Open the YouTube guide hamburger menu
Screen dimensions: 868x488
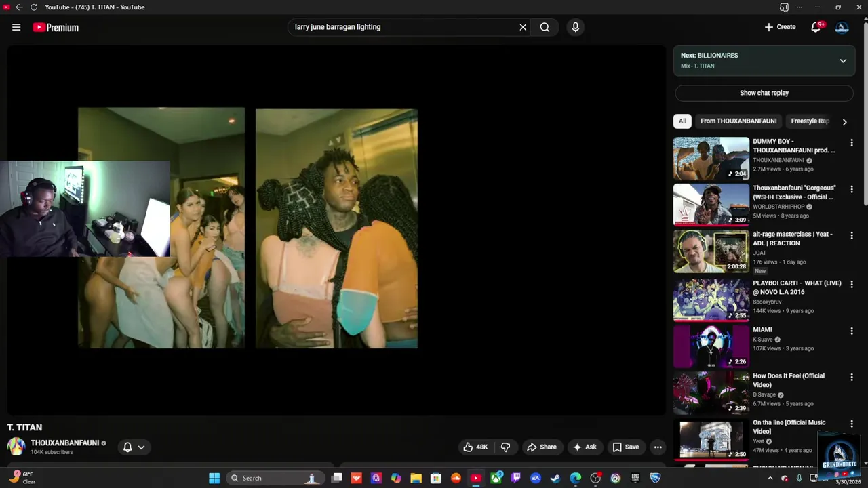tap(16, 27)
